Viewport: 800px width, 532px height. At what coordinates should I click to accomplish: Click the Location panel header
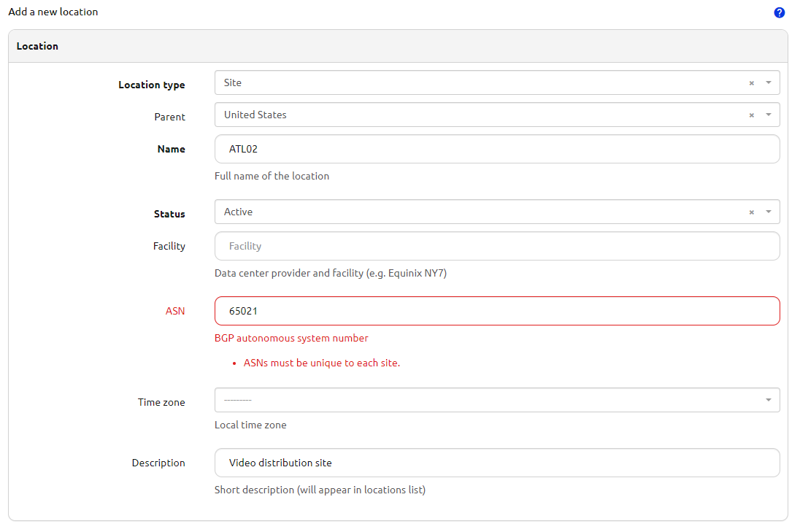pyautogui.click(x=37, y=46)
